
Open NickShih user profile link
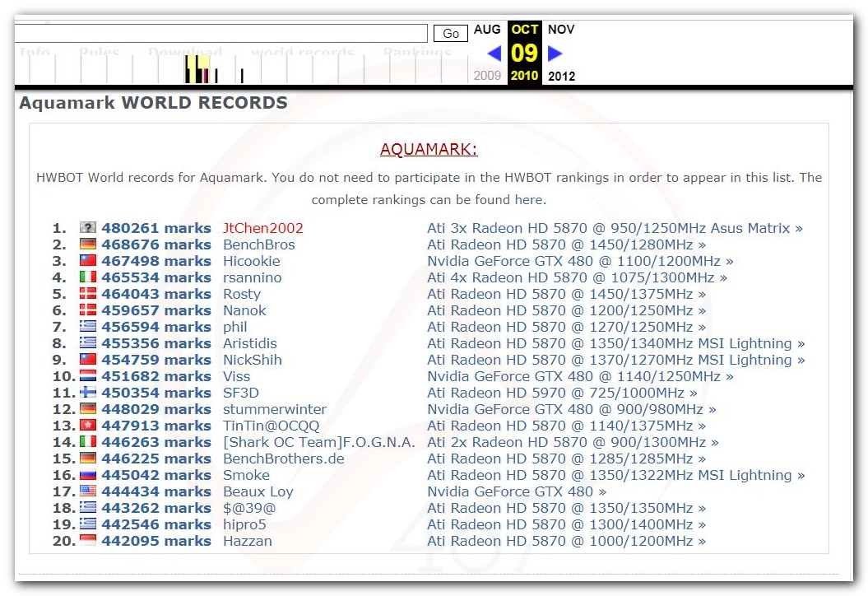coord(253,360)
